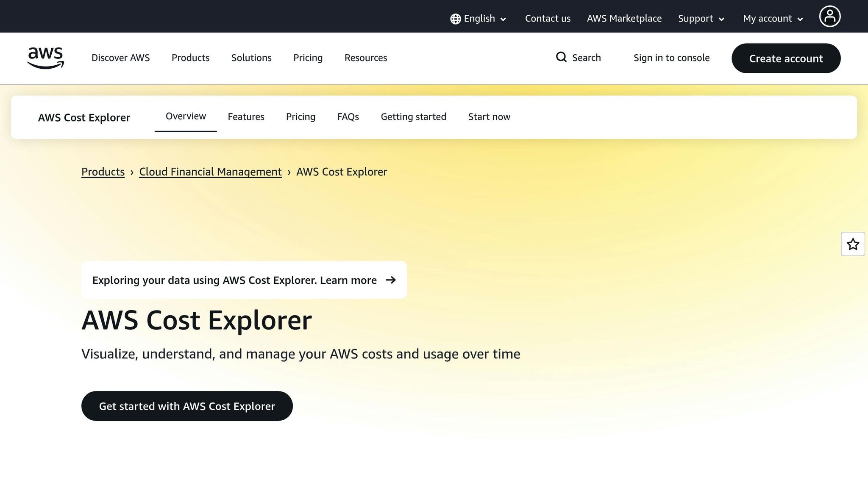Open the English language dropdown
The height and width of the screenshot is (488, 868).
(479, 19)
